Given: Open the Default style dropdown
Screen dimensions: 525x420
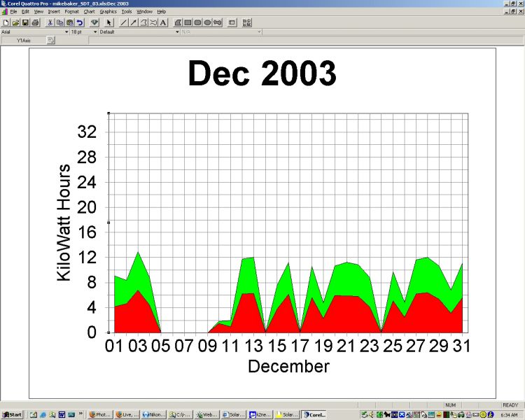Looking at the screenshot, I should click(176, 31).
